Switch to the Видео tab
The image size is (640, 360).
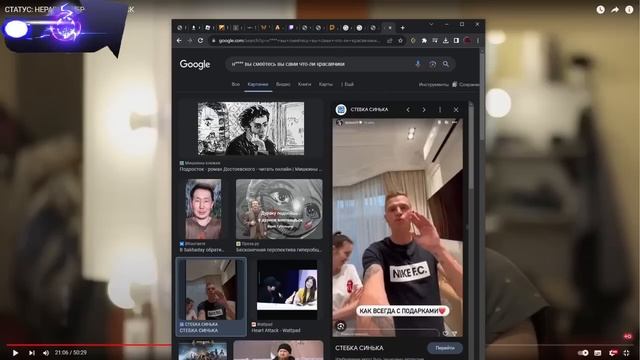point(283,84)
